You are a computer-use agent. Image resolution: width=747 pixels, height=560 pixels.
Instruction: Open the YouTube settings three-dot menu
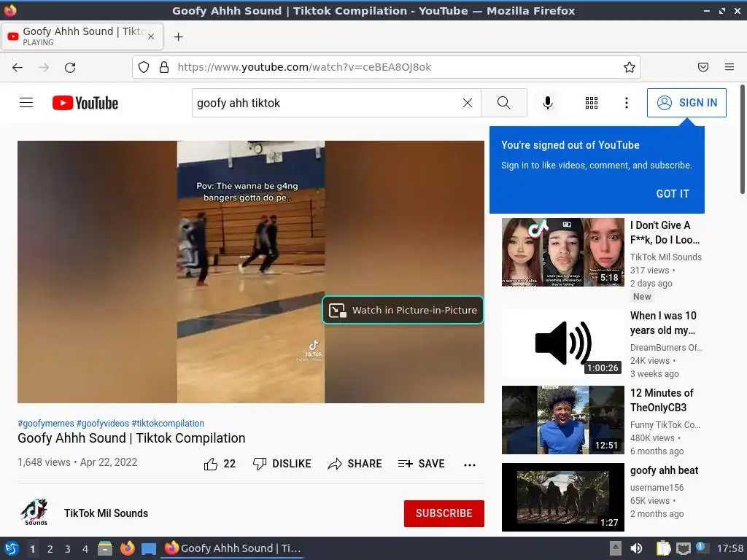coord(627,103)
